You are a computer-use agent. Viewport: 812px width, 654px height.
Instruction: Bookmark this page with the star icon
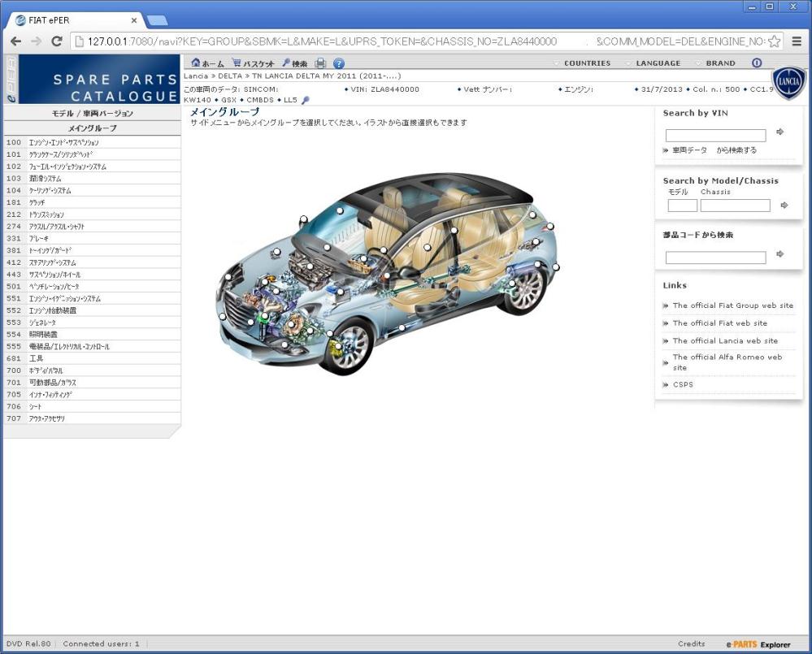click(x=774, y=41)
